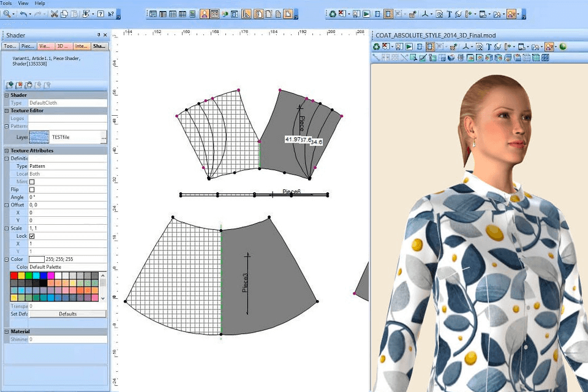Click the undo arrow icon
This screenshot has width=588, height=392.
pyautogui.click(x=23, y=14)
